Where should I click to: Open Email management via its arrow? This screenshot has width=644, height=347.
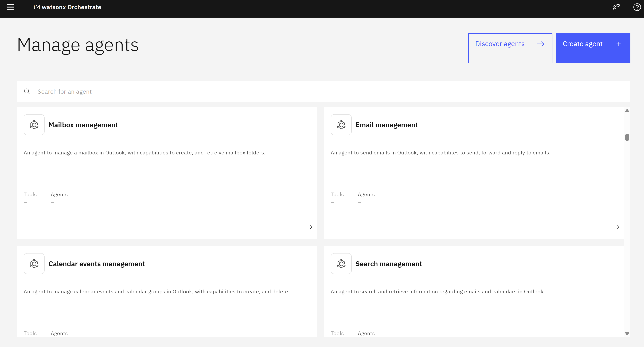tap(616, 227)
